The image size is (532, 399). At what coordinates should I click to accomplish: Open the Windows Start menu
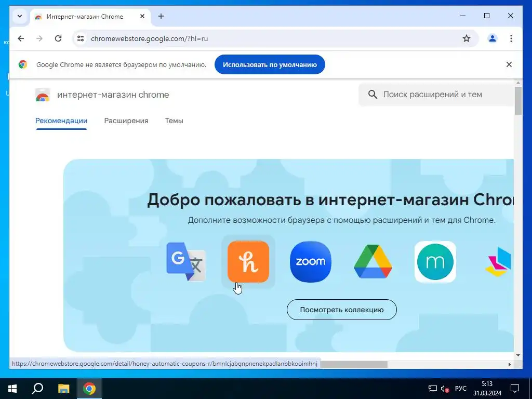tap(12, 389)
